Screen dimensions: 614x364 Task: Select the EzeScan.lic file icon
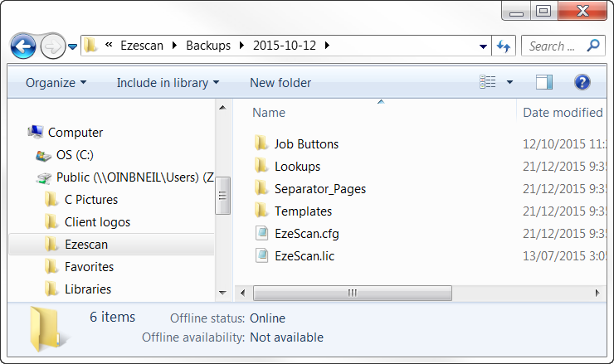261,255
